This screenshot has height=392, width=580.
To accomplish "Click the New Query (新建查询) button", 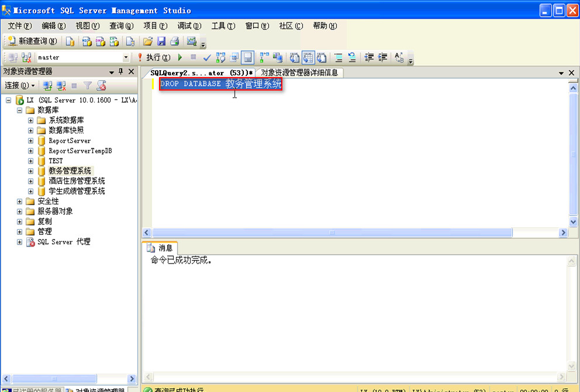I will tap(33, 41).
